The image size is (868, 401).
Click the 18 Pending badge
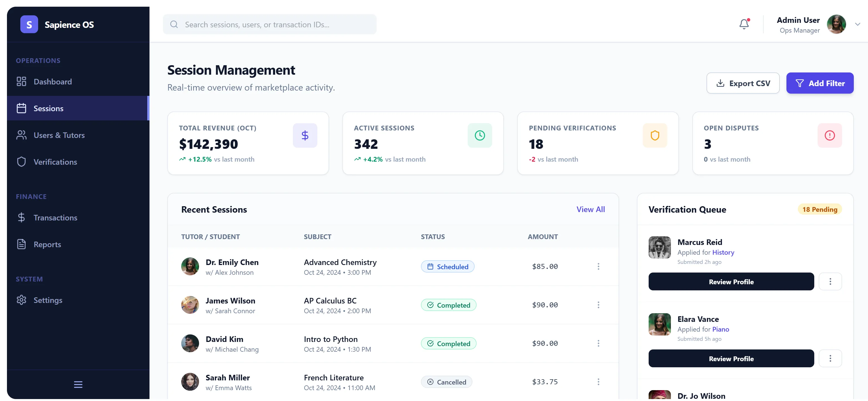[x=820, y=209]
